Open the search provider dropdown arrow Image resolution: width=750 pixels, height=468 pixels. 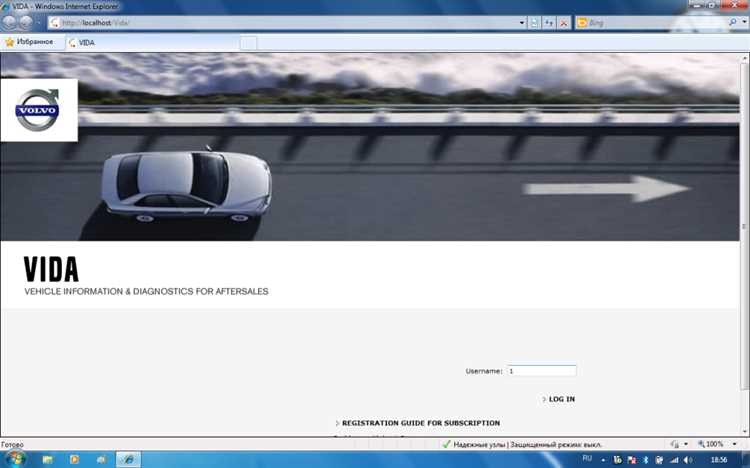click(744, 22)
